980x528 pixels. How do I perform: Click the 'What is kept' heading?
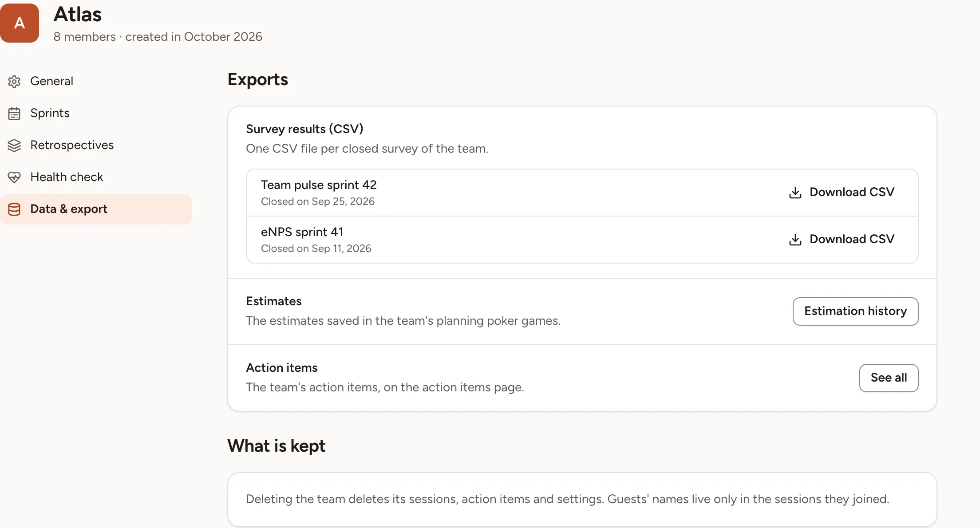pyautogui.click(x=276, y=445)
